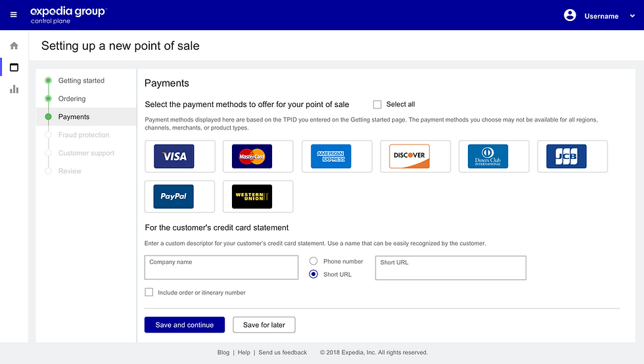Viewport: 644px width, 364px height.
Task: Open the Customer support step
Action: [x=86, y=153]
